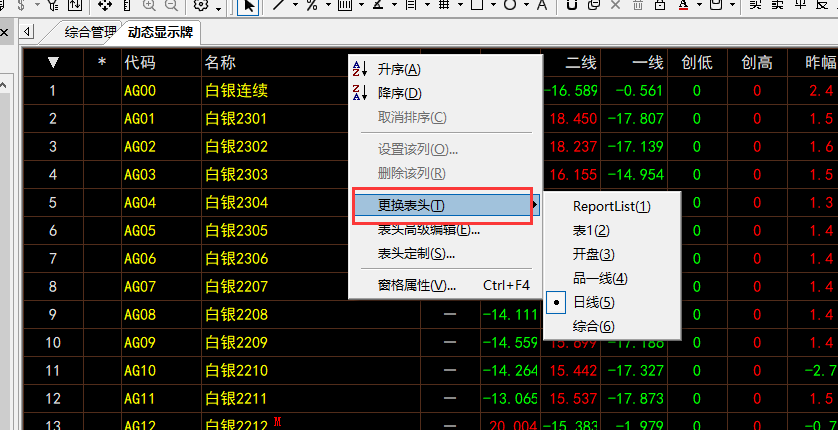Click the padlock lock icon
The height and width of the screenshot is (430, 838).
tap(660, 5)
